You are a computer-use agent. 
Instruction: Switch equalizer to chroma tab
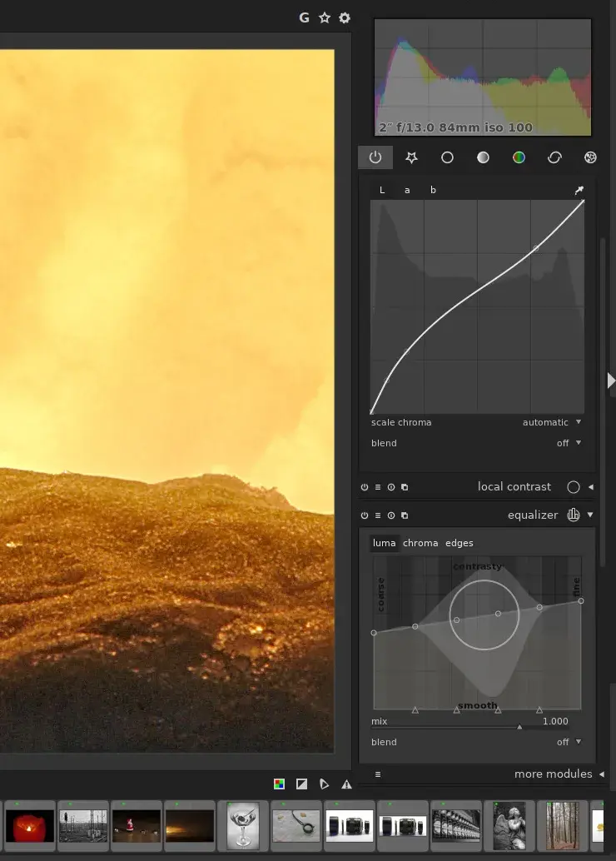pyautogui.click(x=420, y=543)
